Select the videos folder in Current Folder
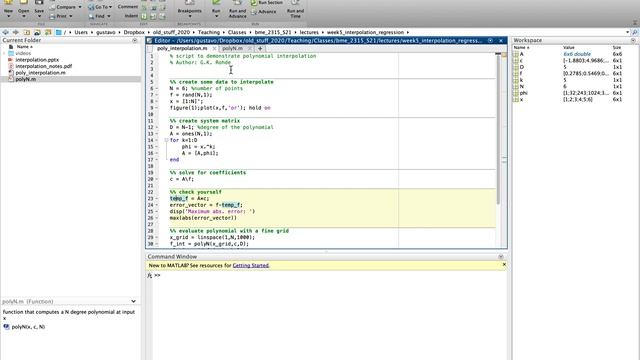 click(23, 53)
